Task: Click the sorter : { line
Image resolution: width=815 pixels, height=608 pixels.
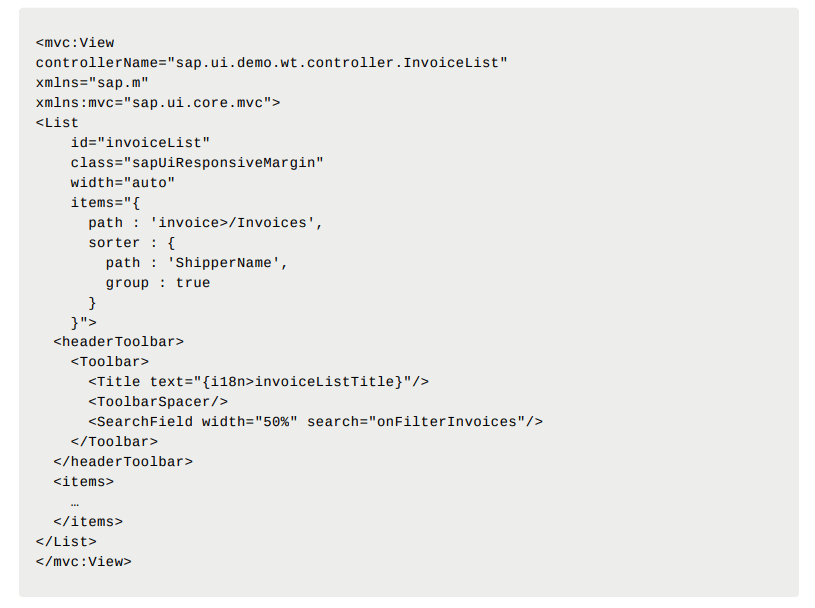Action: tap(131, 243)
